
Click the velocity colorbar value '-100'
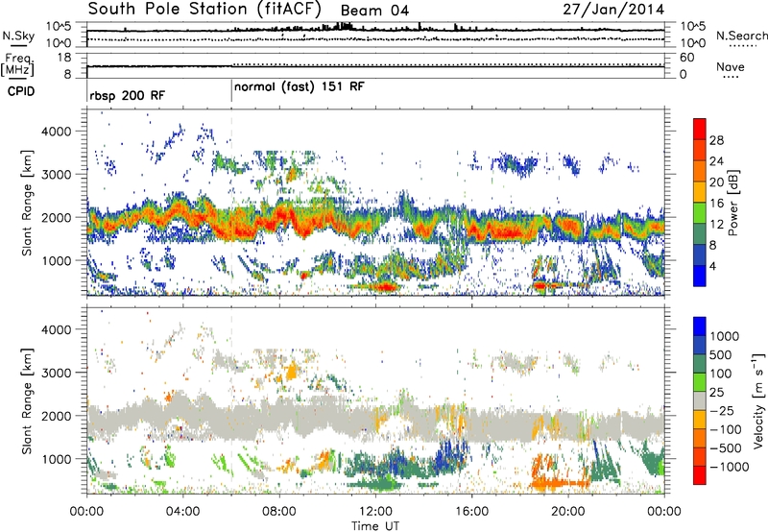pos(725,429)
